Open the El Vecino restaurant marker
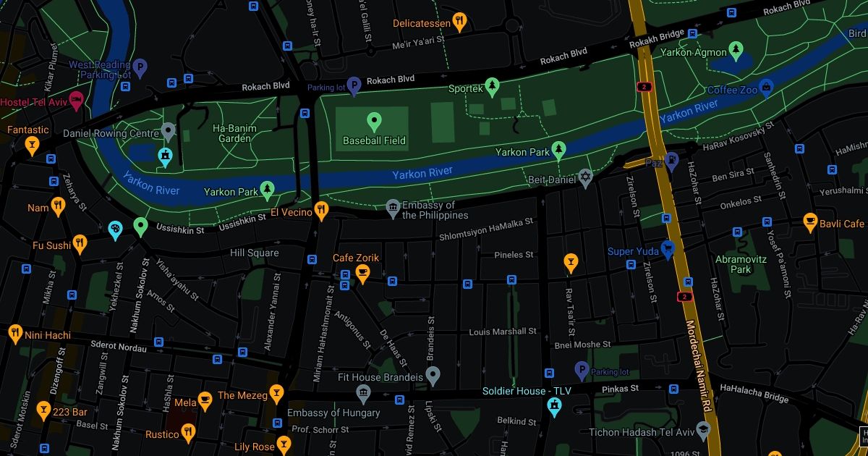The height and width of the screenshot is (456, 868). click(x=322, y=211)
